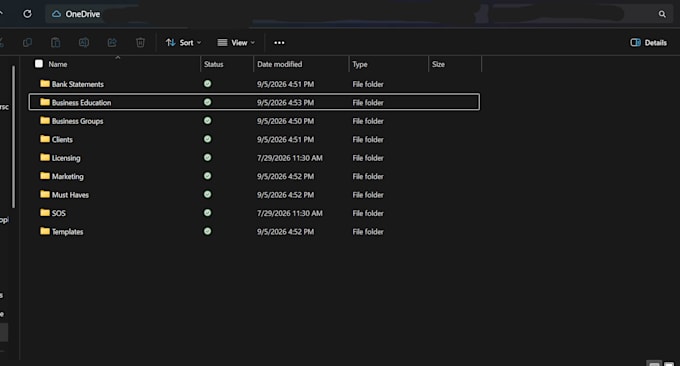
Task: Select the Licensing folder name
Action: click(x=66, y=158)
